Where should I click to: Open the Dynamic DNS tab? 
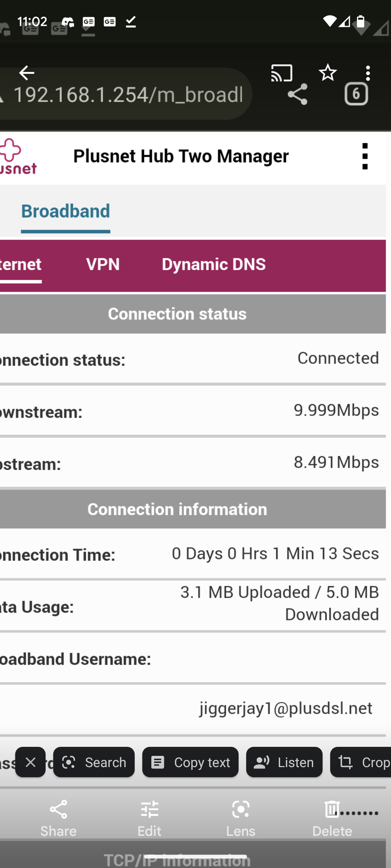pyautogui.click(x=214, y=264)
